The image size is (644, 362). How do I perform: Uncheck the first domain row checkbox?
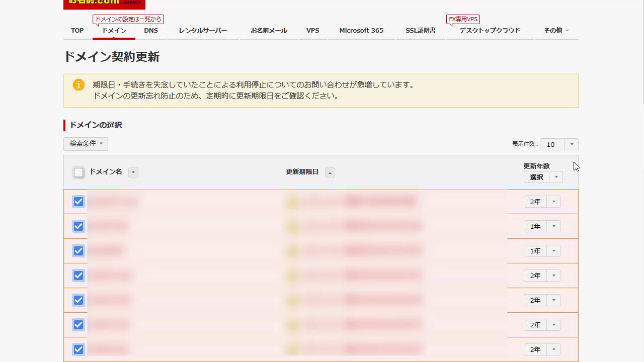78,202
